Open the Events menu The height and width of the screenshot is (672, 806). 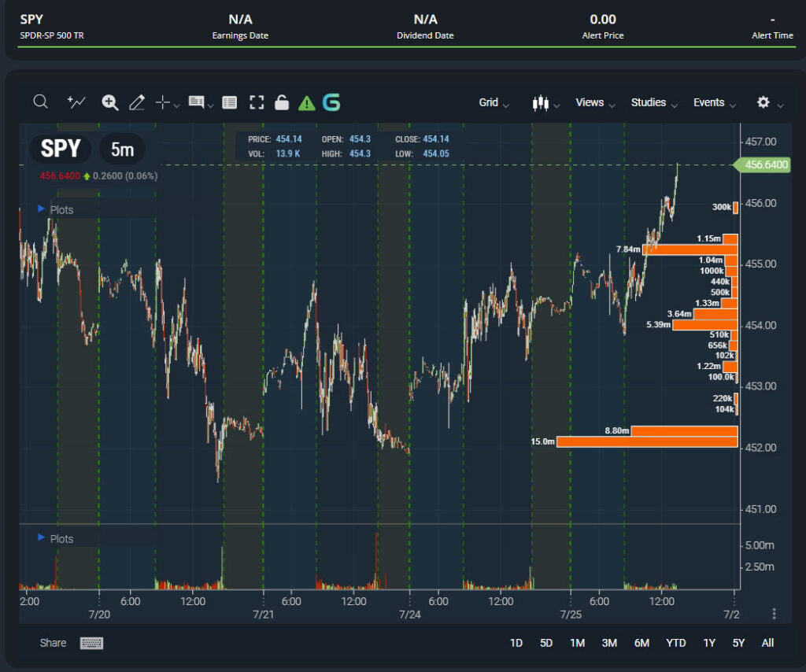click(714, 102)
